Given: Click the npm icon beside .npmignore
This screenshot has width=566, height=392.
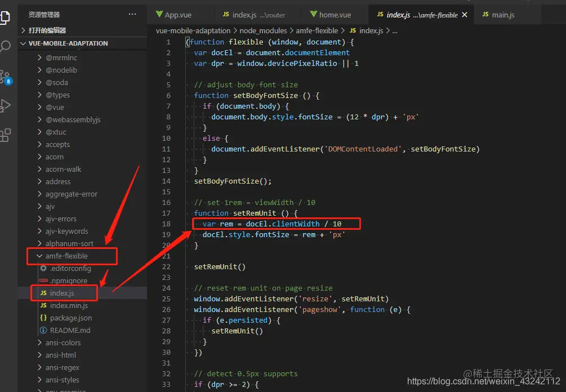Looking at the screenshot, I should tap(43, 280).
